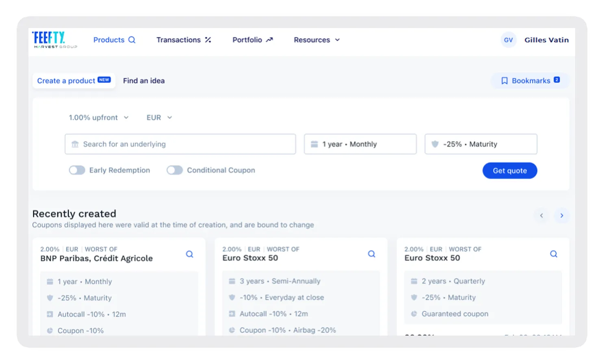Click the text 2 years • Quarterly
Image resolution: width=604 pixels, height=364 pixels.
click(x=453, y=281)
